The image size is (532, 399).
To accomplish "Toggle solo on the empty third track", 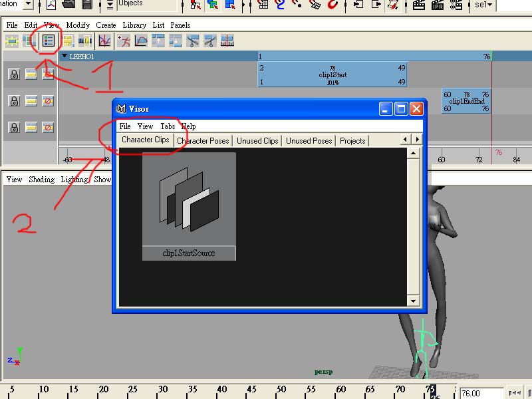I will 31,128.
